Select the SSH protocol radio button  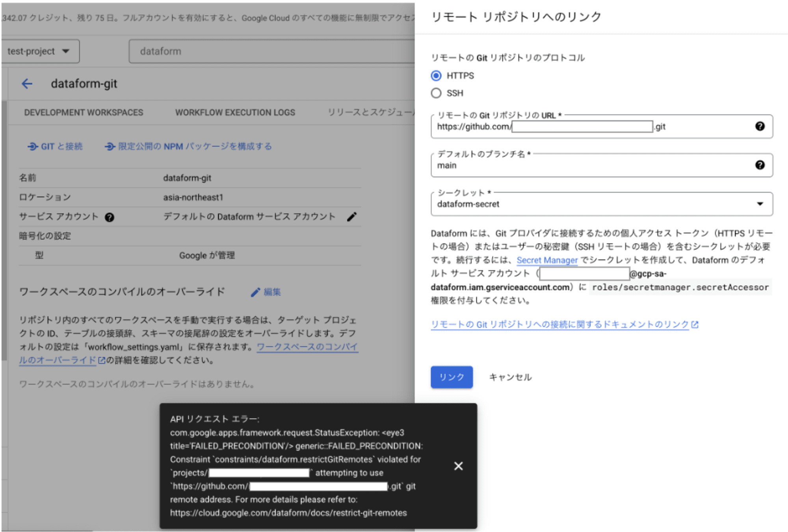[x=436, y=93]
